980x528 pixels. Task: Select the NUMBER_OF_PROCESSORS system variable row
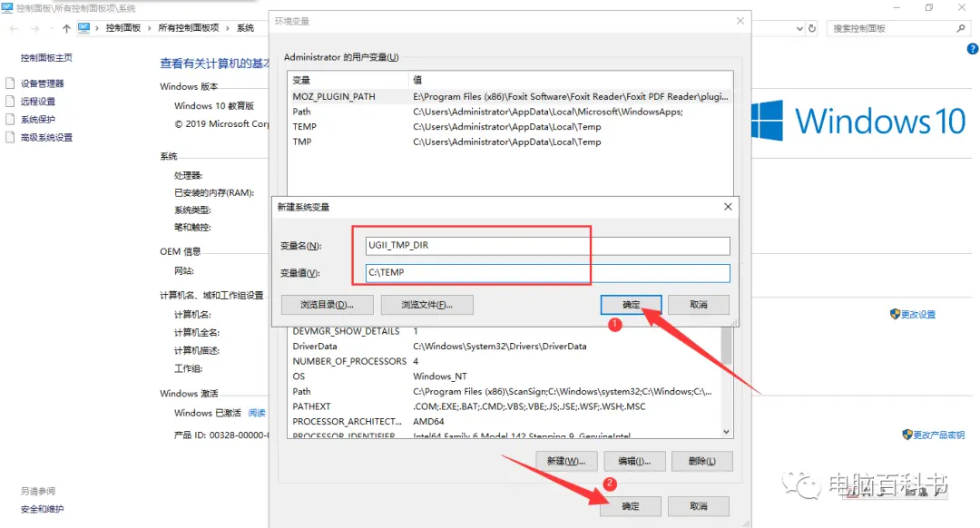click(504, 361)
